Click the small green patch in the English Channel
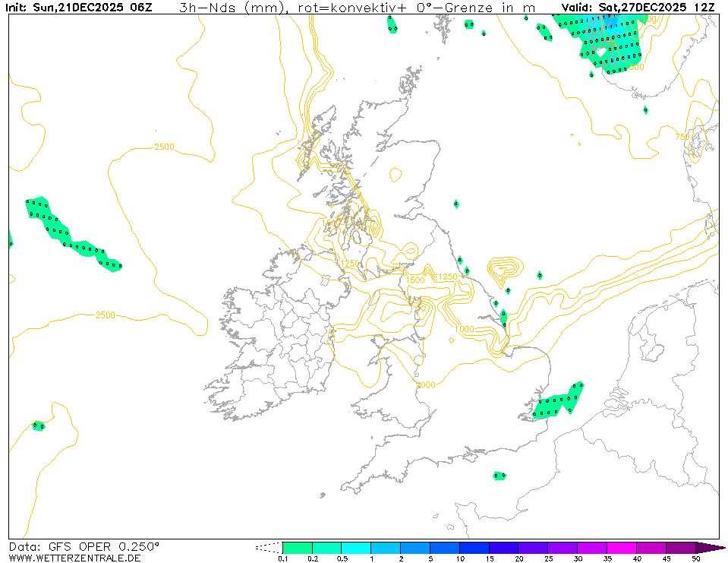The width and height of the screenshot is (728, 563). pos(500,476)
